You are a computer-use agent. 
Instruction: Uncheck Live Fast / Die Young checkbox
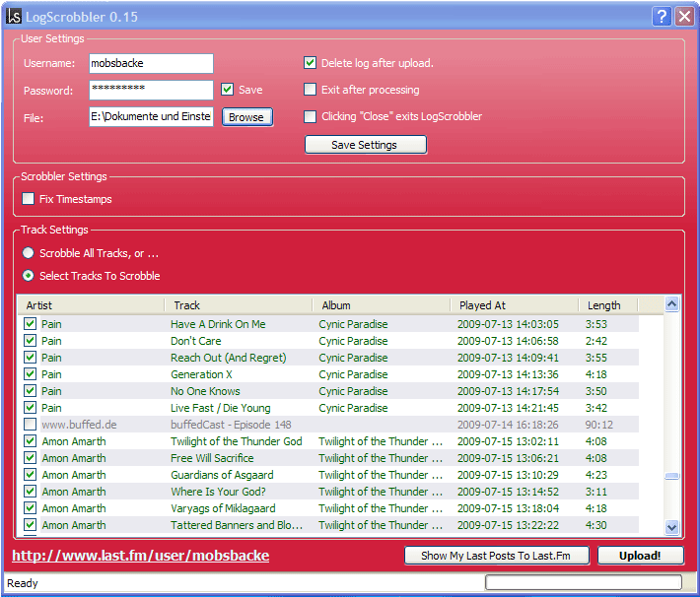30,408
